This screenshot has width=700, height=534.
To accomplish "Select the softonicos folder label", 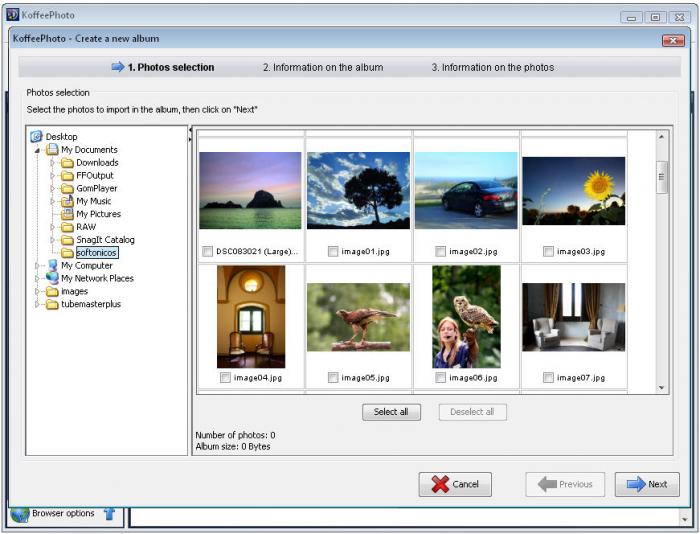I will coord(96,253).
